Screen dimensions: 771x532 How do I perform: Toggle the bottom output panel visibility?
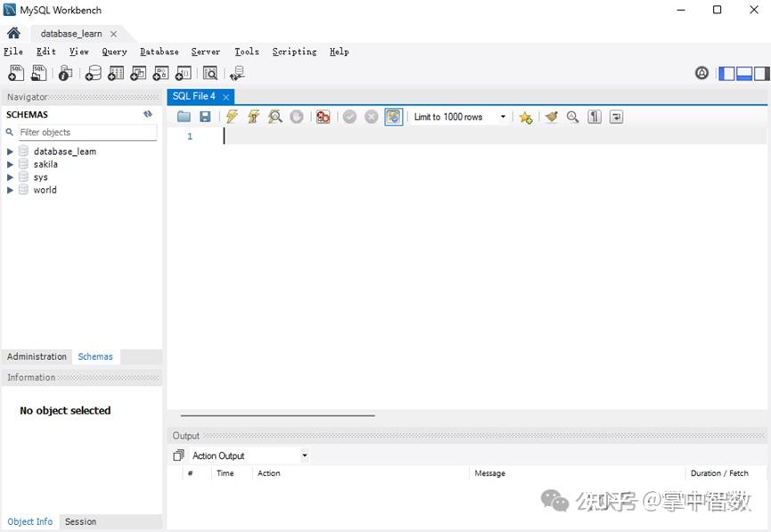point(744,73)
